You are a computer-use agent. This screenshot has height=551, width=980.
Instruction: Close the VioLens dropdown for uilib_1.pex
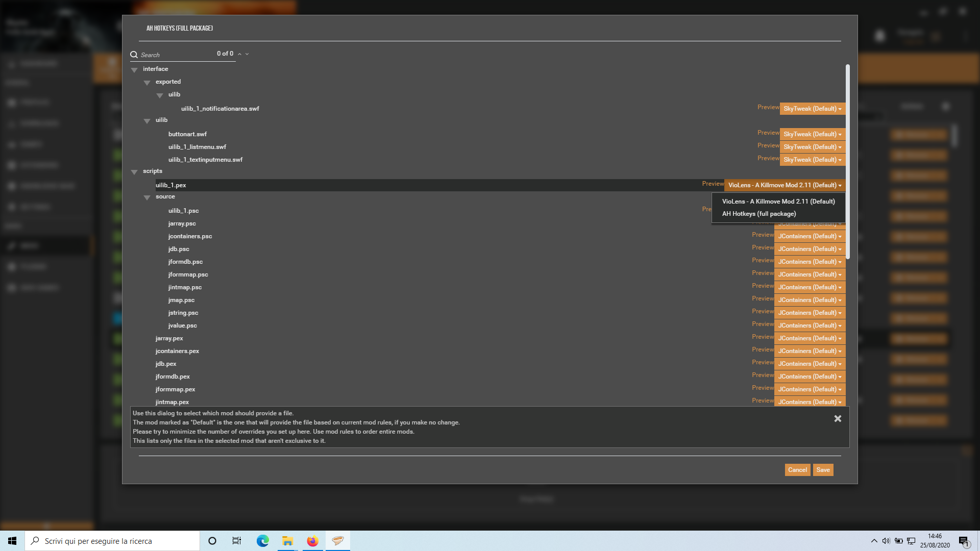[785, 185]
